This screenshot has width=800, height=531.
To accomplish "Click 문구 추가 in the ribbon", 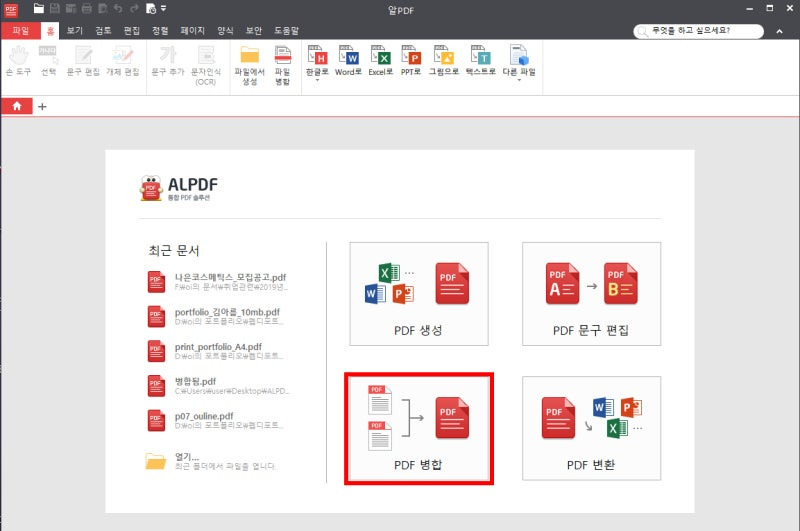I will (168, 61).
